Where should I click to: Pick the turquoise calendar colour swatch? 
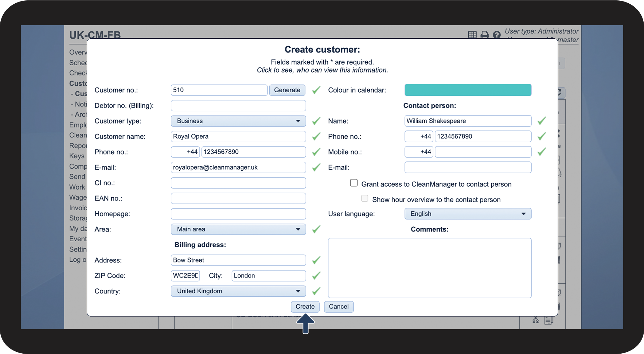coord(468,90)
